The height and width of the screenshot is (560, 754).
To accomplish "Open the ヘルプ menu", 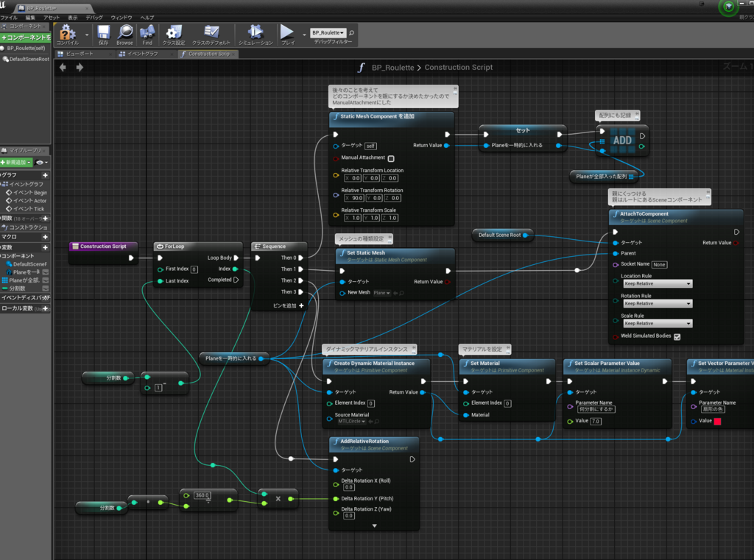I will click(x=147, y=18).
